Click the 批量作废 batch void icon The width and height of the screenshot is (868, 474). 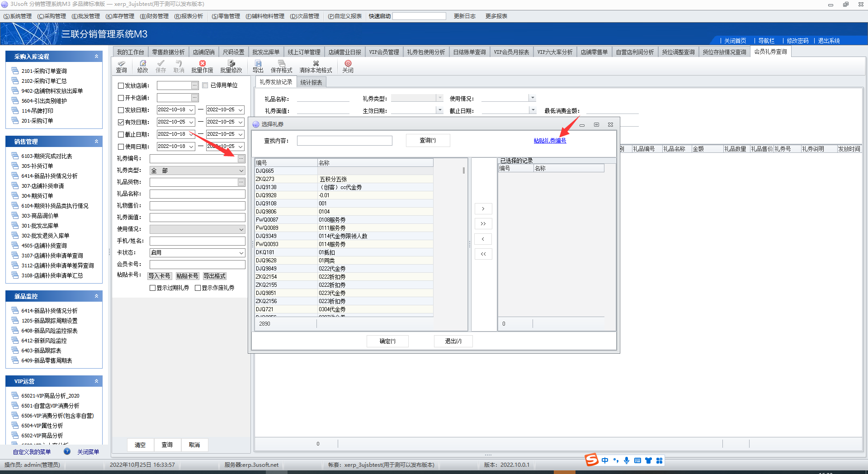pyautogui.click(x=202, y=66)
